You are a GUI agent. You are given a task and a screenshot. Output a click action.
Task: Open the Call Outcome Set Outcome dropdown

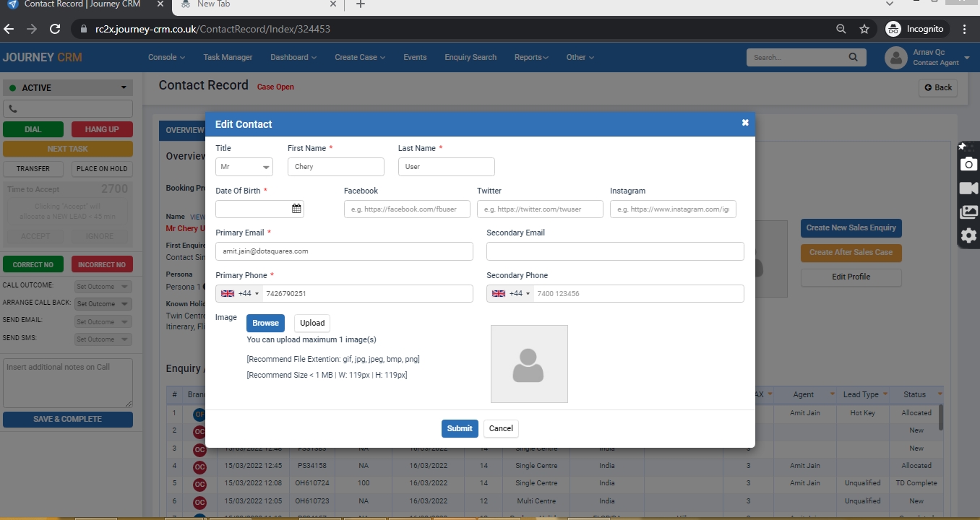(x=103, y=287)
